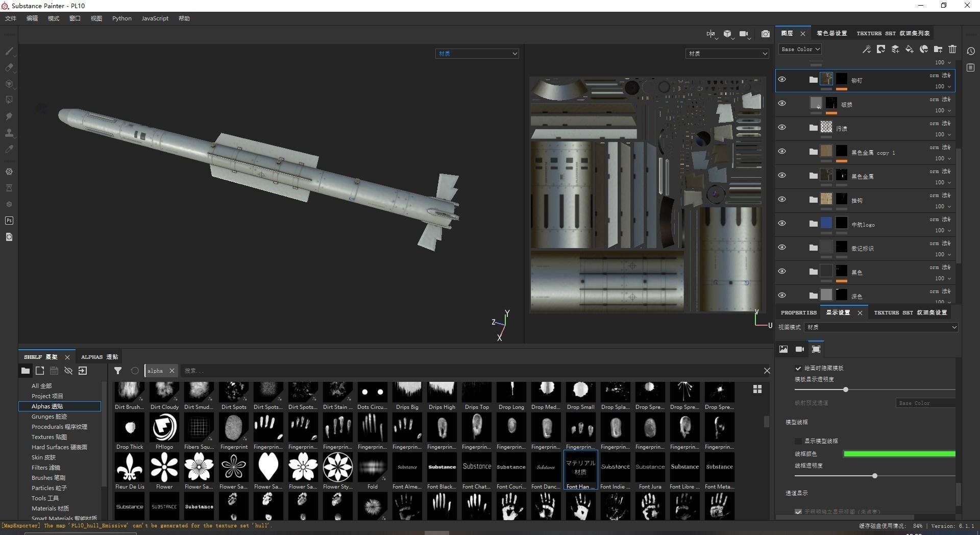Add an effect with the magic wand icon
Image resolution: width=980 pixels, height=535 pixels.
tap(867, 49)
